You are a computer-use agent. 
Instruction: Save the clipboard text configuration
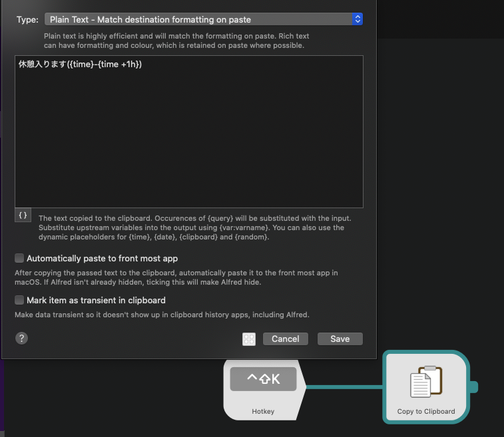(340, 339)
